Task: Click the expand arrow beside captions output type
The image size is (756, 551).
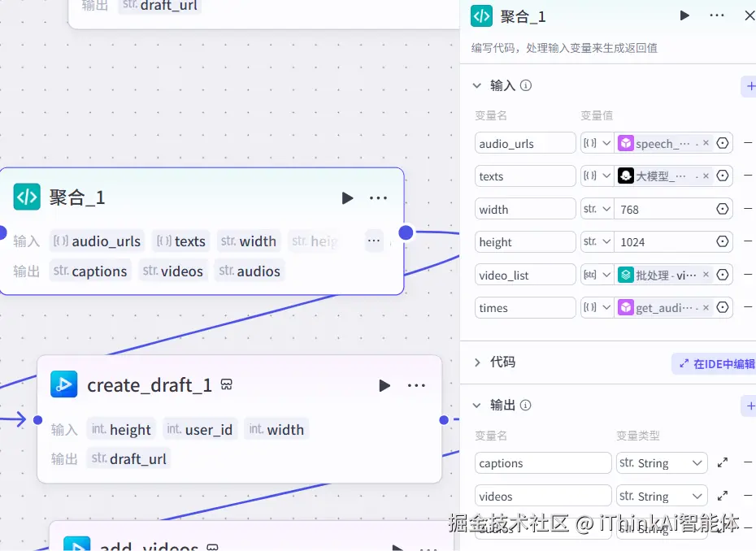Action: (722, 462)
